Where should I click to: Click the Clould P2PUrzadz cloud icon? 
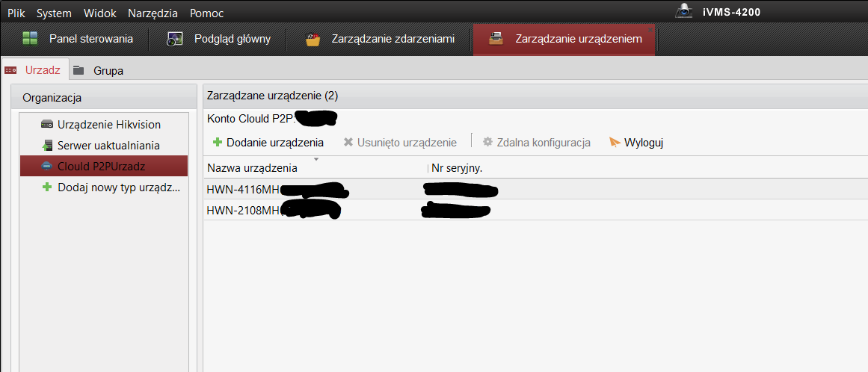click(47, 166)
